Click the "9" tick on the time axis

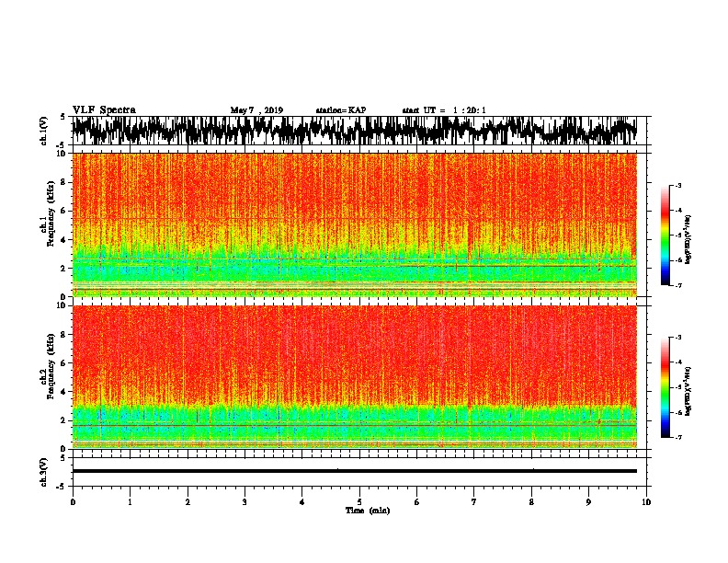[588, 502]
